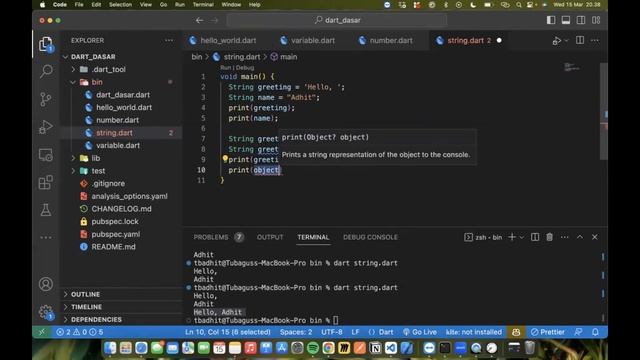Image resolution: width=640 pixels, height=360 pixels.
Task: Go back with the navigation arrow
Action: pyautogui.click(x=199, y=20)
